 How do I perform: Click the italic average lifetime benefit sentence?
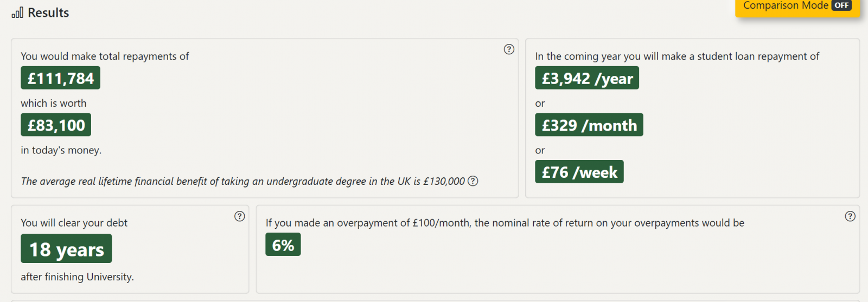243,181
